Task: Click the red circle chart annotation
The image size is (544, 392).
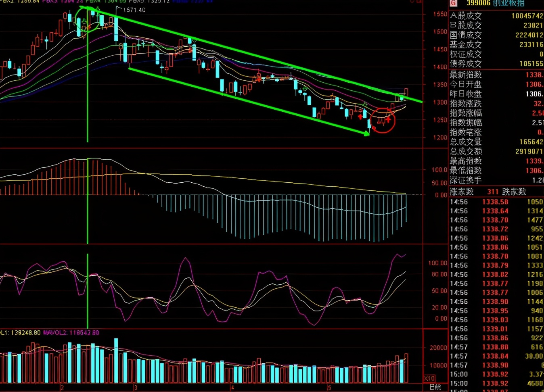Action: pyautogui.click(x=383, y=120)
